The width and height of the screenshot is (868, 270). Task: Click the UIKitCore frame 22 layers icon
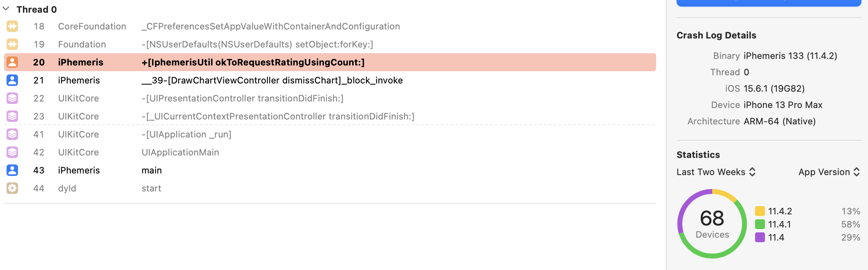pyautogui.click(x=12, y=98)
